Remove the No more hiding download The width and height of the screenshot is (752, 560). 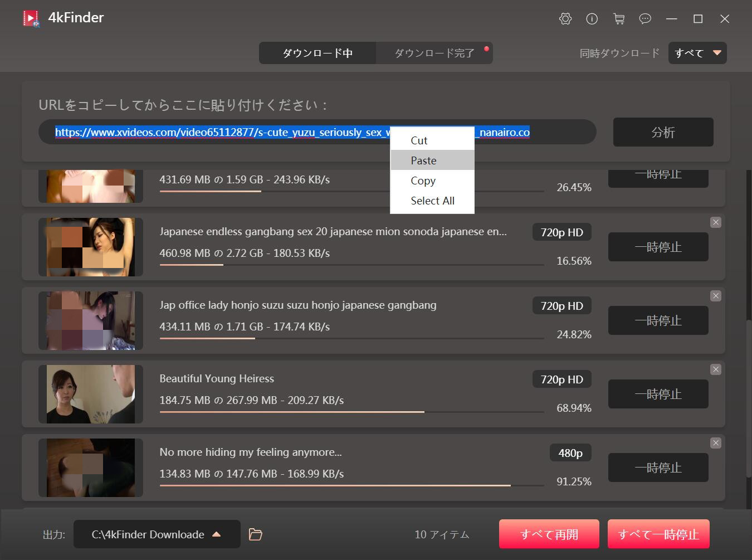pyautogui.click(x=716, y=443)
